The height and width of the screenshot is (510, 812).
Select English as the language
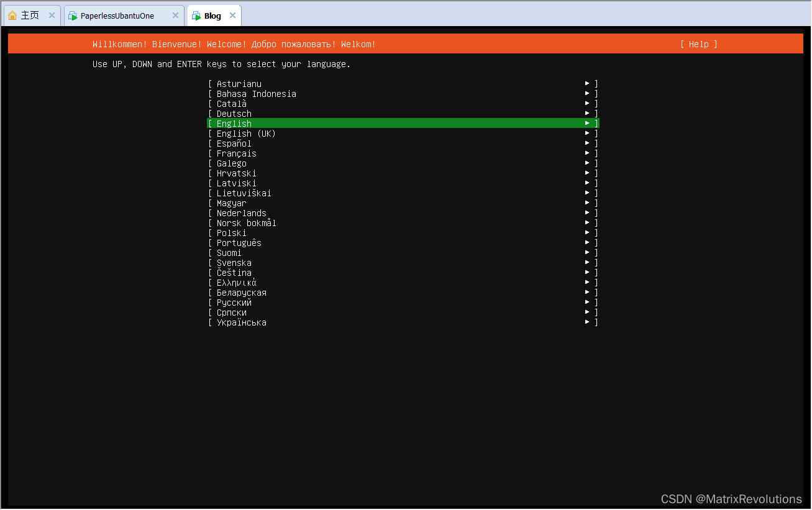pos(234,123)
